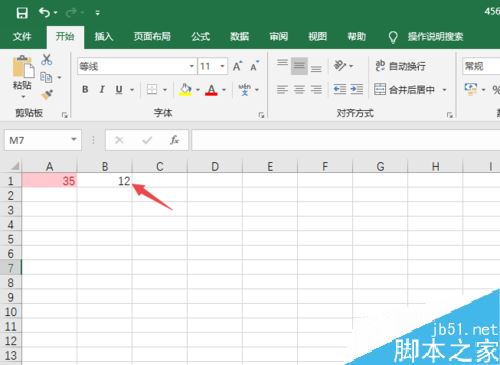Open the 剪贴板 dialog launcher
The height and width of the screenshot is (365, 500).
[65, 115]
